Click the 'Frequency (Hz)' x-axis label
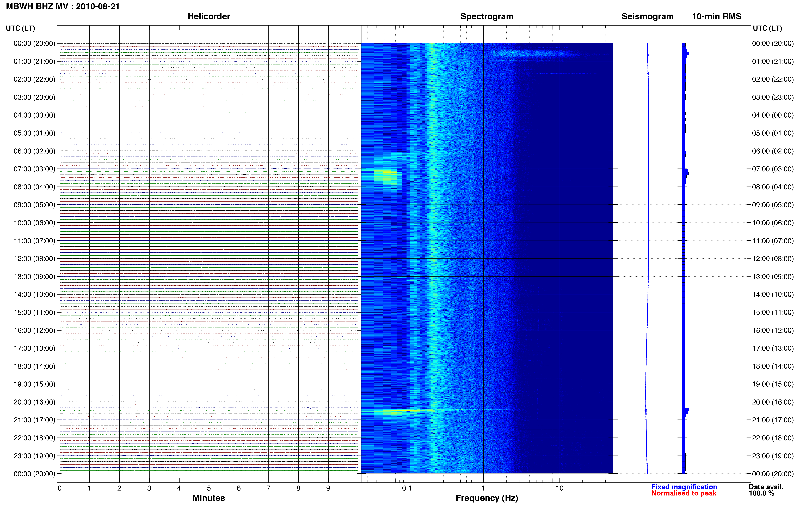This screenshot has height=508, width=812. pyautogui.click(x=487, y=498)
